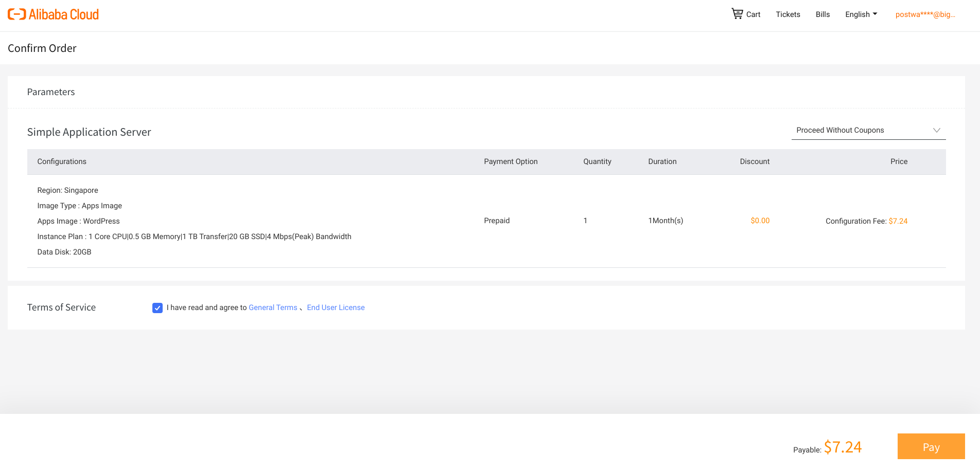Viewport: 980px width, 472px height.
Task: Open the General Terms link
Action: (x=273, y=307)
